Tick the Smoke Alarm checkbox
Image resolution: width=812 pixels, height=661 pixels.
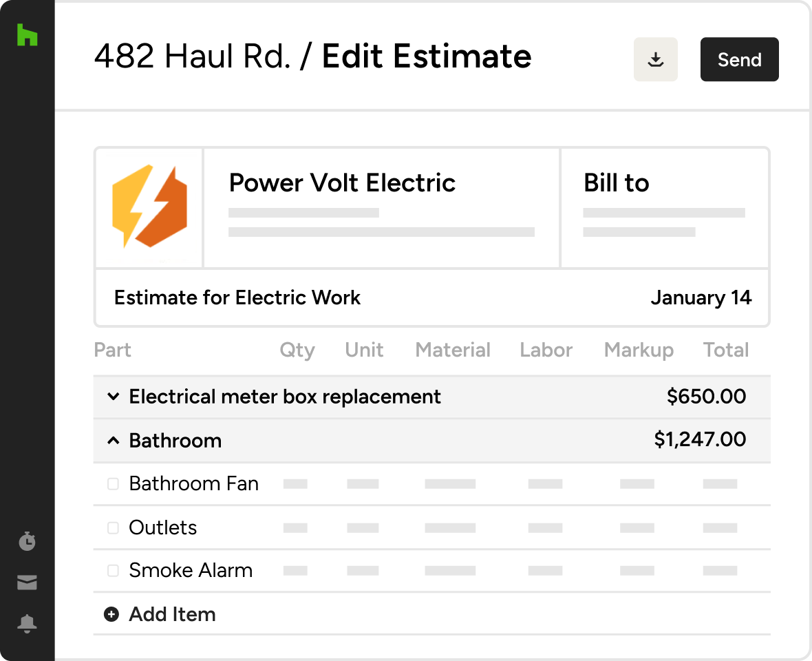pyautogui.click(x=113, y=571)
